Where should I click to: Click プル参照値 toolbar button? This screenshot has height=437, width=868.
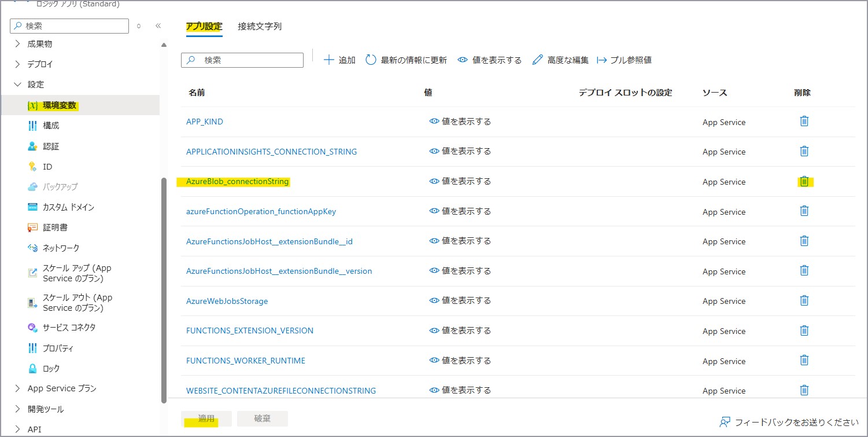coord(624,60)
